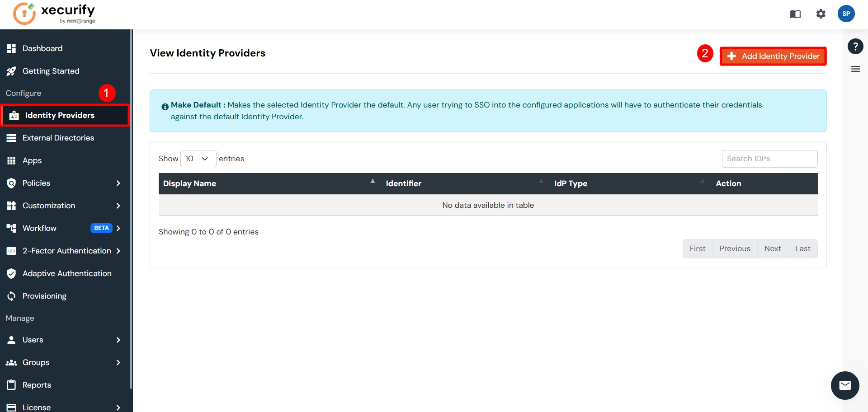Open the hamburger menu below help
The image size is (868, 412).
(855, 69)
